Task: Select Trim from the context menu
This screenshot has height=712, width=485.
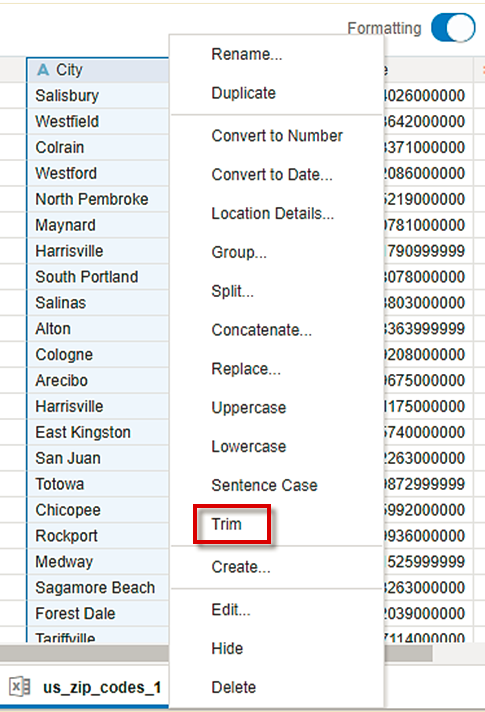Action: (226, 524)
